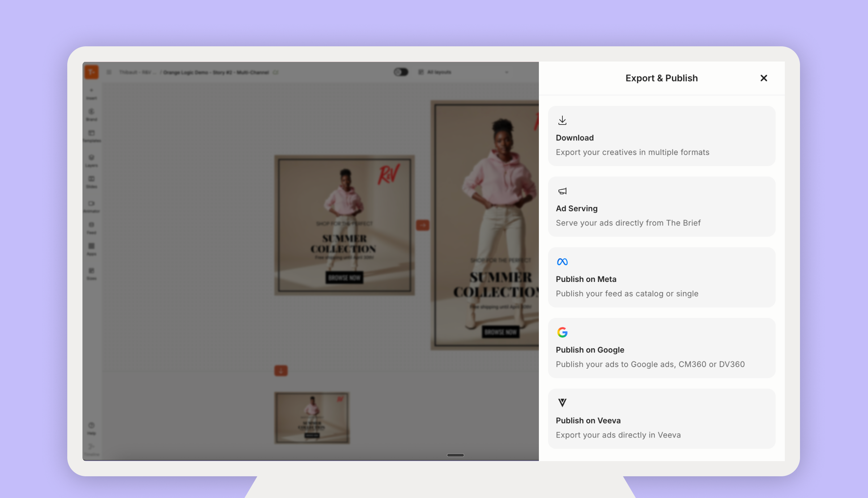Image resolution: width=868 pixels, height=498 pixels.
Task: Click the Help icon in sidebar
Action: pyautogui.click(x=92, y=428)
